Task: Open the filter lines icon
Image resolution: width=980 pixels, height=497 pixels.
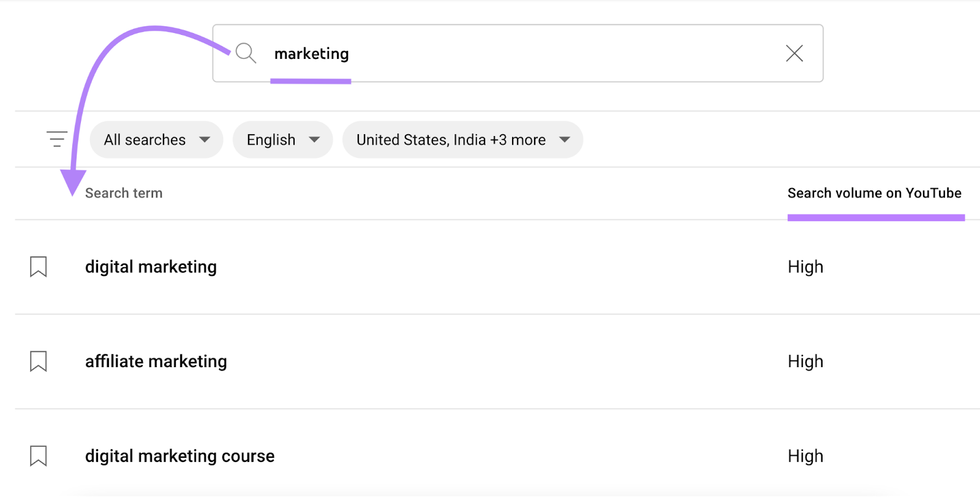Action: click(57, 139)
